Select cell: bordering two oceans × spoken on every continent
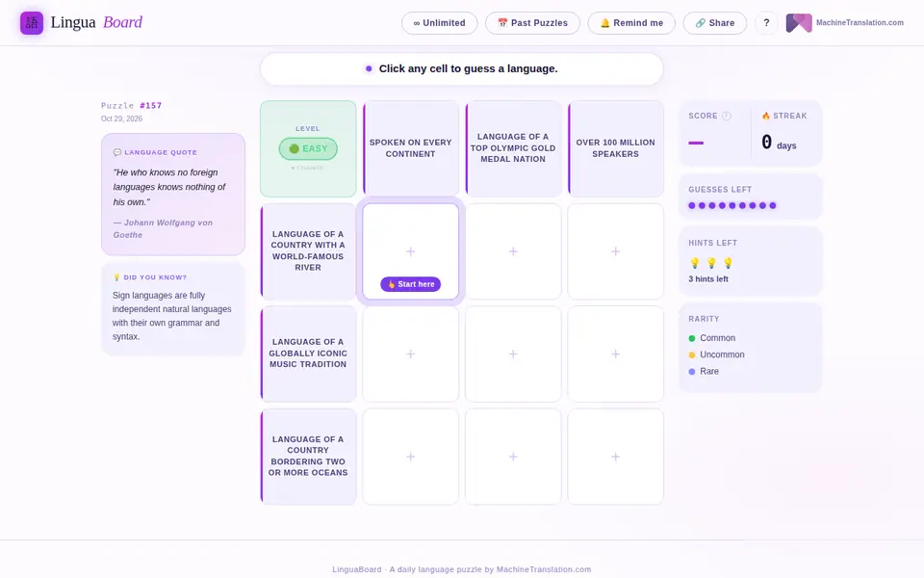This screenshot has width=924, height=578. pyautogui.click(x=411, y=457)
